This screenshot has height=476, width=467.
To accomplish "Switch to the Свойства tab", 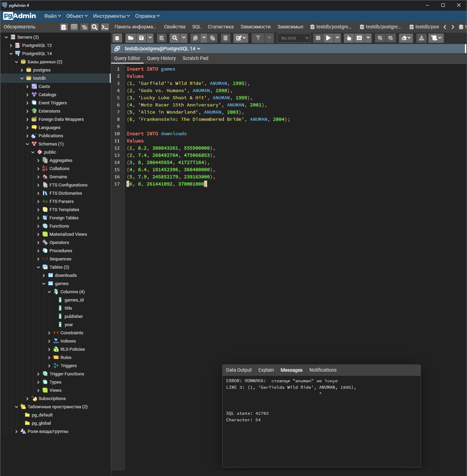I will [x=175, y=27].
